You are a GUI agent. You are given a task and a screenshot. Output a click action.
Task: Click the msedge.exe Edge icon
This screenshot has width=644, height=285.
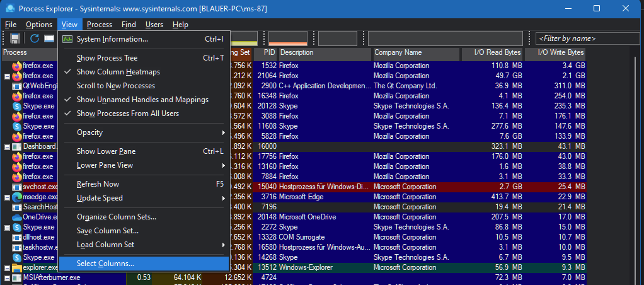coord(17,197)
